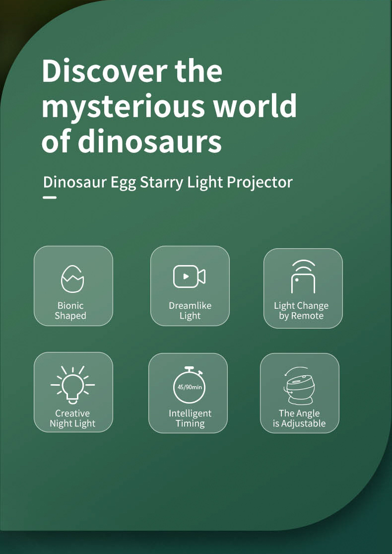Click the word "Discover" in the headline
Image resolution: width=392 pixels, height=554 pixels.
104,70
